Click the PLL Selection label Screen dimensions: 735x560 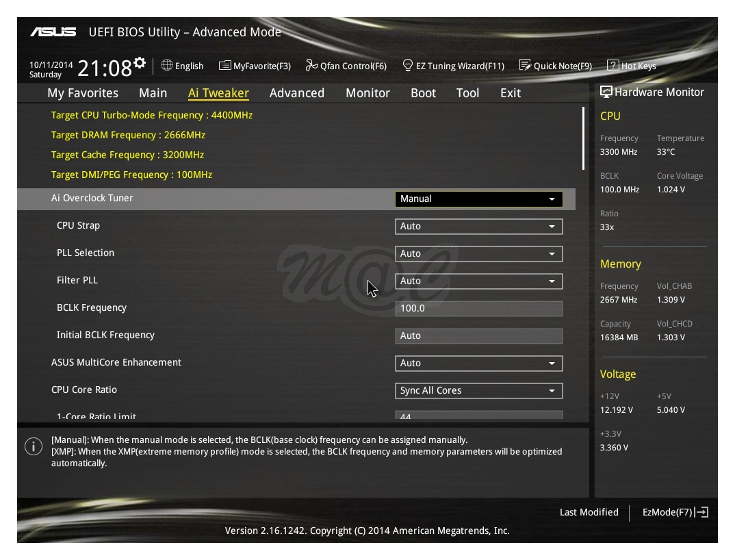click(86, 253)
